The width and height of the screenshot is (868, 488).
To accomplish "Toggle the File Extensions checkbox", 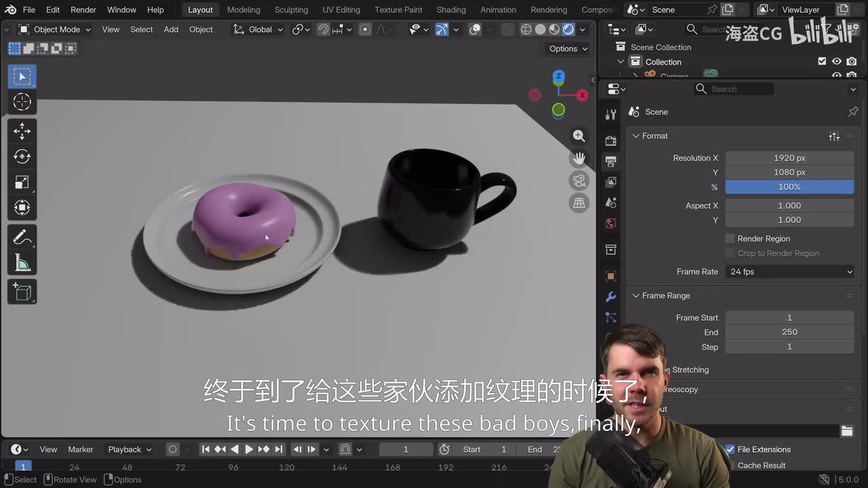I will coord(730,449).
